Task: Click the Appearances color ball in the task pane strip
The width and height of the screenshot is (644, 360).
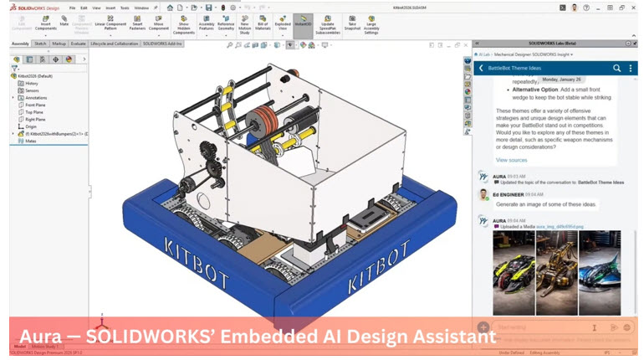Action: 468,92
